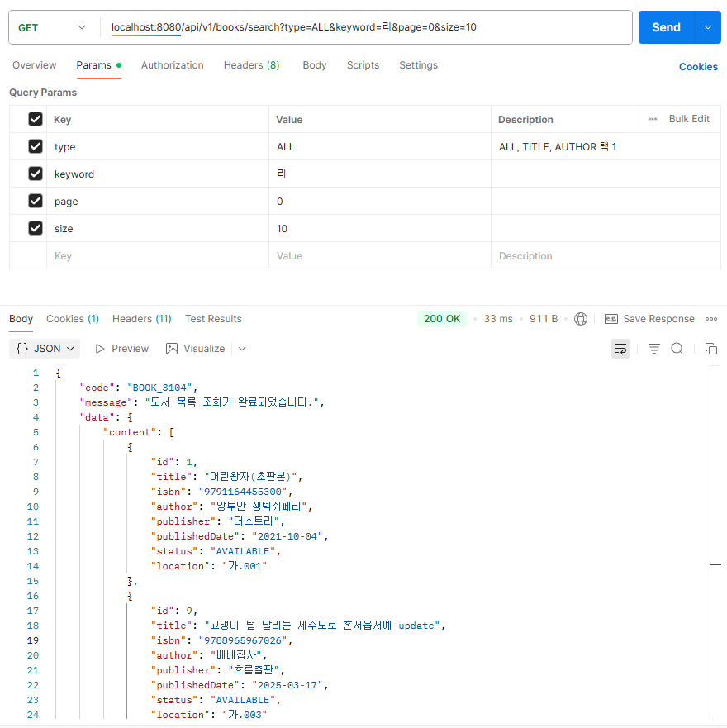Click the isbn value "9791164455300"
Viewport: 727px width, 728px height.
tap(243, 492)
